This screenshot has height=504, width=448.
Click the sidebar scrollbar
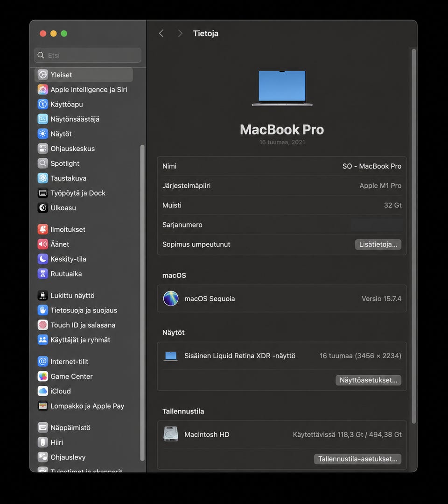142,303
